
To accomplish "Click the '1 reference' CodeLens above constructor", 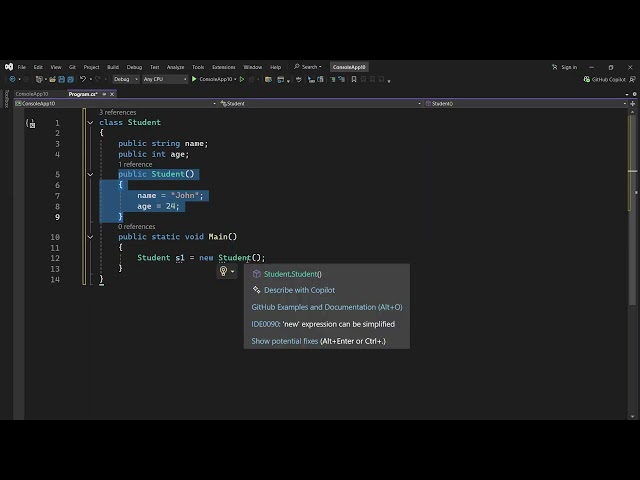I will pyautogui.click(x=135, y=164).
